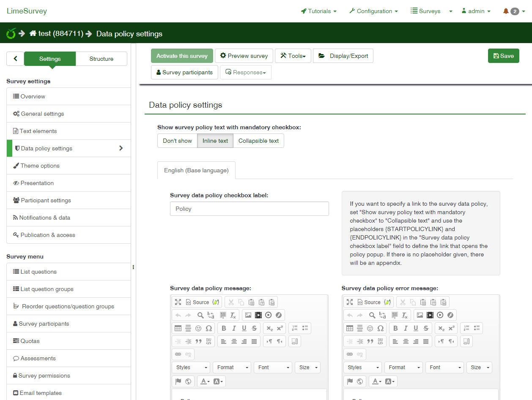
Task: Open LimeSurvey placeholder fields in error message editor
Action: pyautogui.click(x=387, y=302)
